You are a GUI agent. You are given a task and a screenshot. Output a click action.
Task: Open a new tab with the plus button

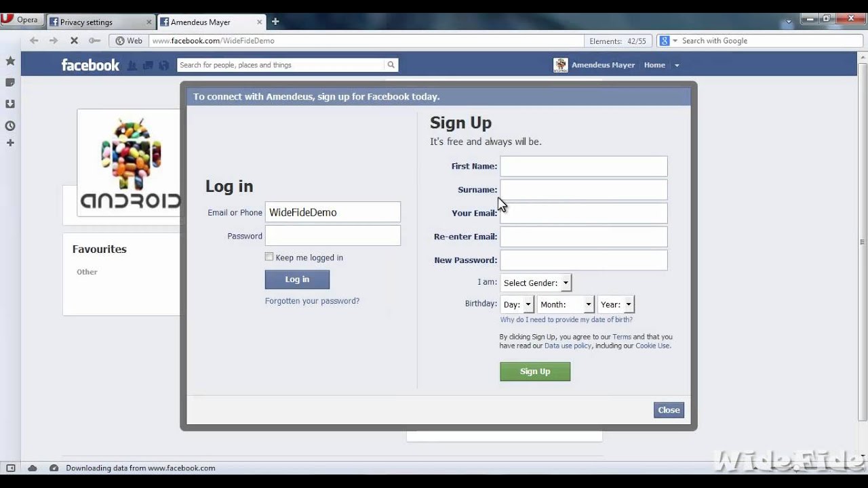point(275,22)
